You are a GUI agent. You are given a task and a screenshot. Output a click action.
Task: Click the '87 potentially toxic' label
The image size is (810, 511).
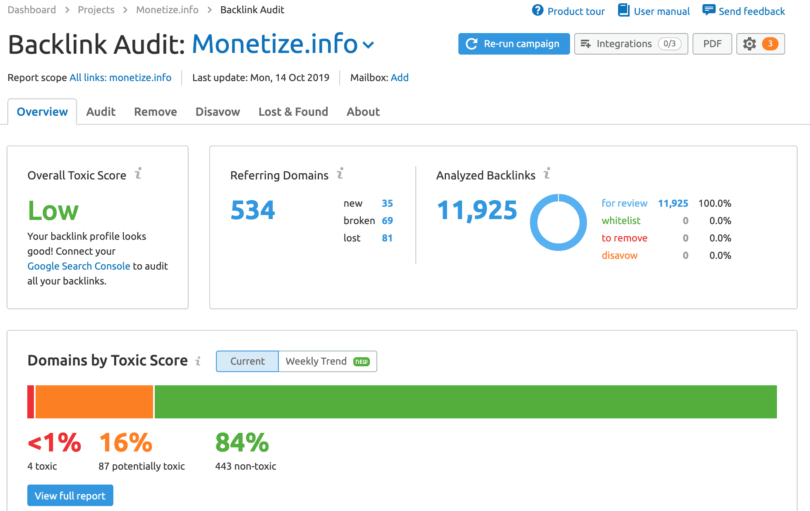(142, 466)
